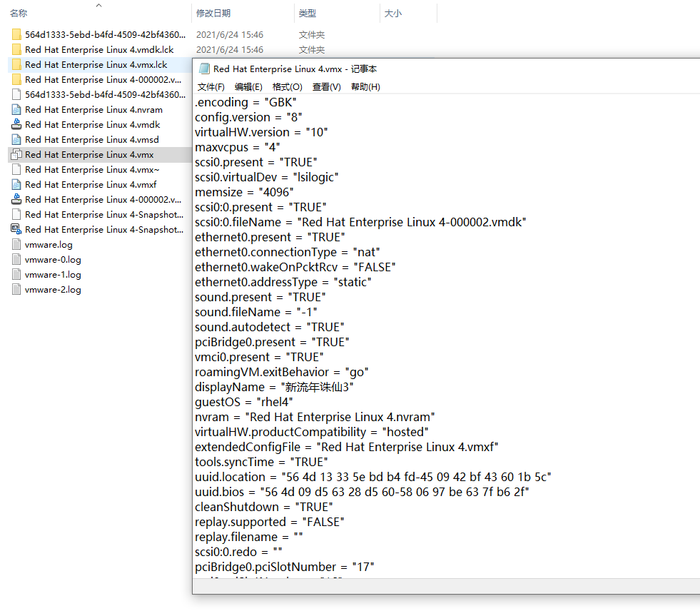Open the 格式(O) menu
The height and width of the screenshot is (616, 700).
coord(287,87)
